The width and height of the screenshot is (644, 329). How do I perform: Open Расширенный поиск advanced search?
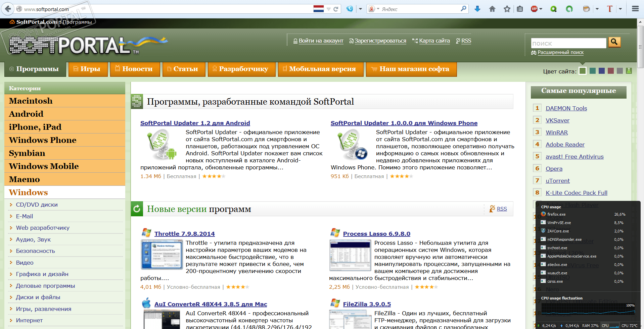click(x=561, y=52)
